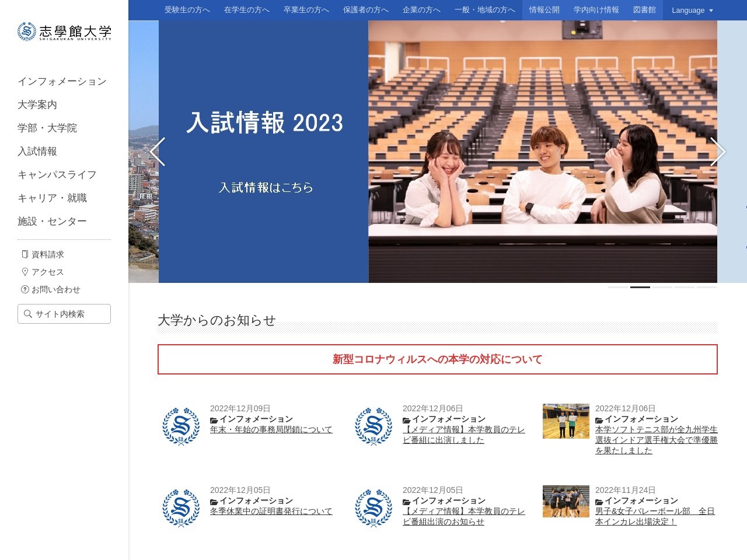The width and height of the screenshot is (747, 560).
Task: Open 大学案内 in the sidebar
Action: (x=37, y=104)
